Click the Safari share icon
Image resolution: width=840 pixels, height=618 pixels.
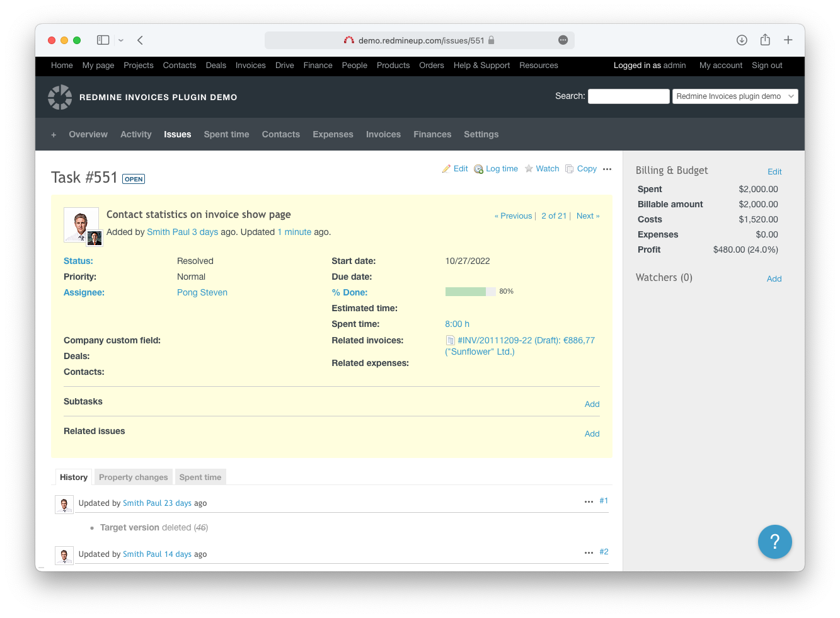[765, 40]
